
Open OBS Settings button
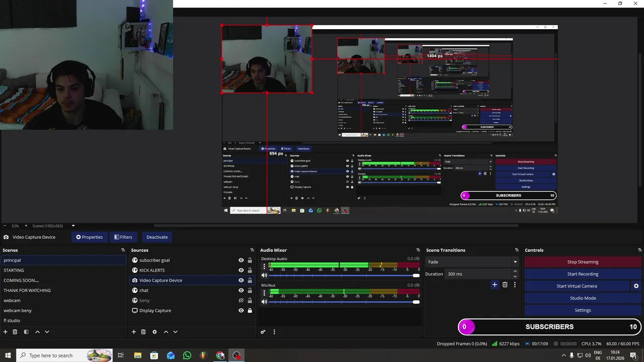(x=583, y=310)
